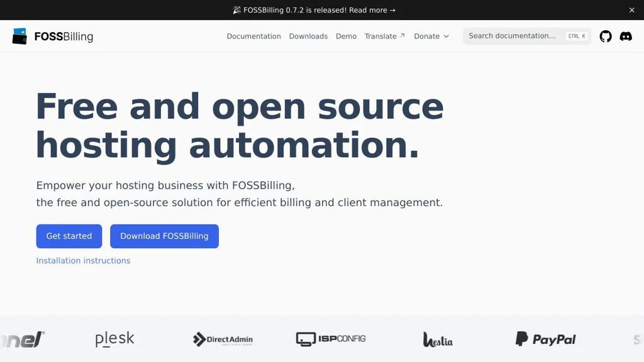The width and height of the screenshot is (644, 362).
Task: Click the Hestia logo
Action: click(438, 339)
